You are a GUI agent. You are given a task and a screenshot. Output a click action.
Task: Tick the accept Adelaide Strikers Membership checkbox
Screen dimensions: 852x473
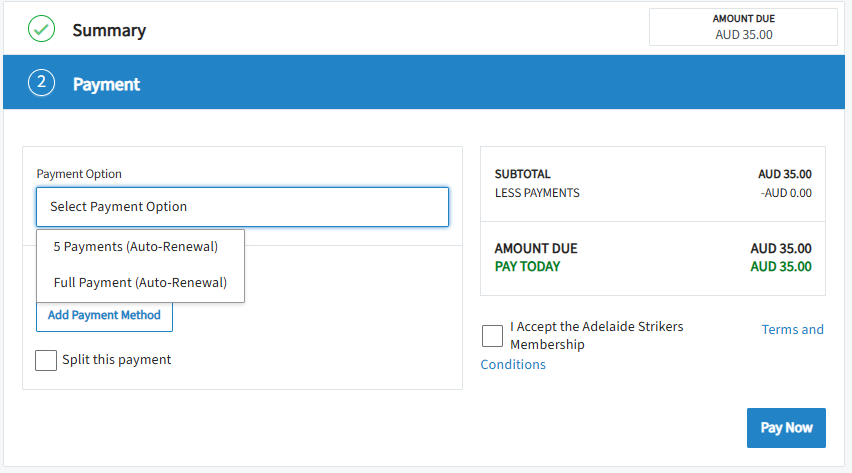tap(492, 336)
